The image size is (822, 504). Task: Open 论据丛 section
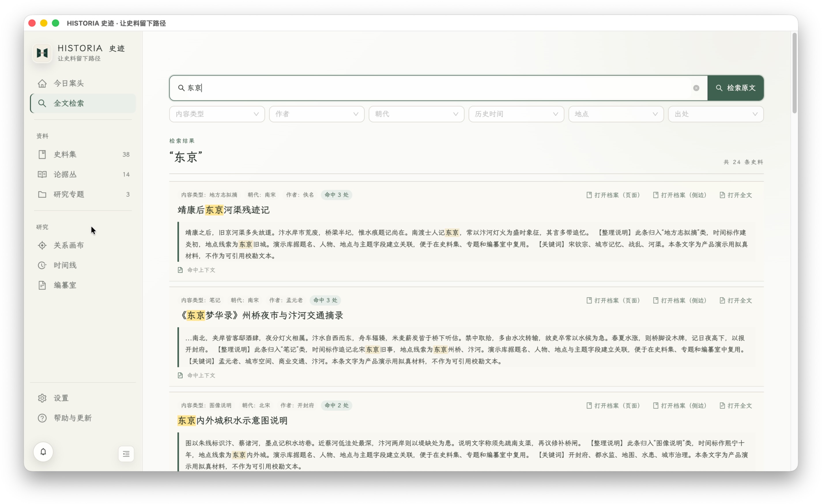(83, 174)
